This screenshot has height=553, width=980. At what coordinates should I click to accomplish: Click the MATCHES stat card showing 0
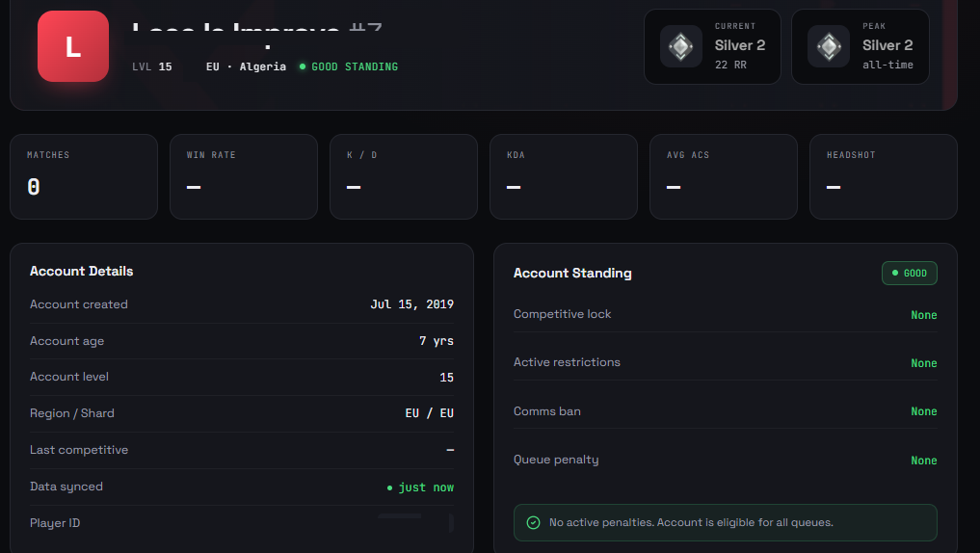(x=84, y=177)
